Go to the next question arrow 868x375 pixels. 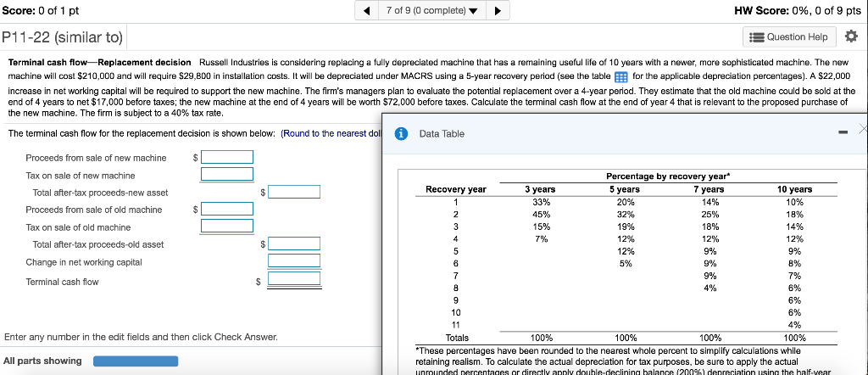498,10
